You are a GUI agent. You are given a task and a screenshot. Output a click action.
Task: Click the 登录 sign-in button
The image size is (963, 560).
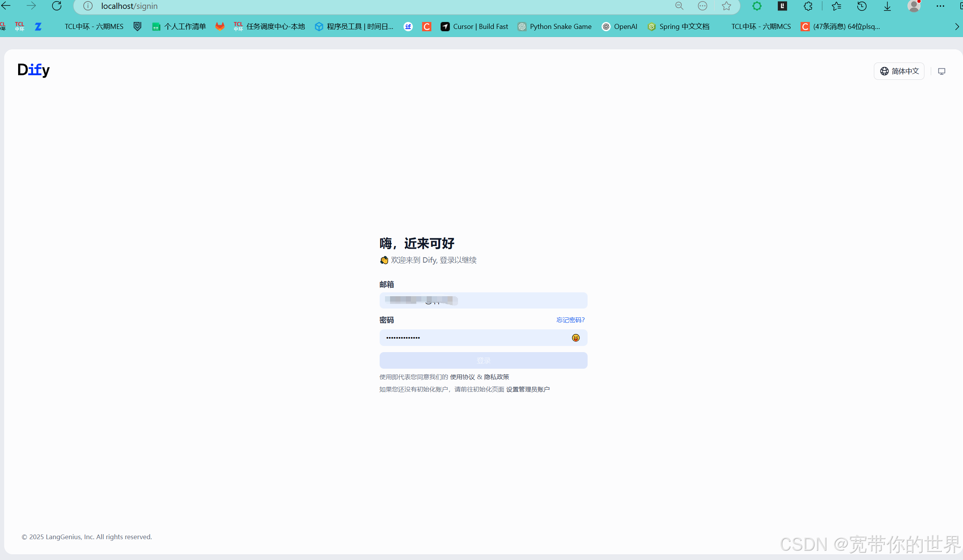(x=483, y=360)
